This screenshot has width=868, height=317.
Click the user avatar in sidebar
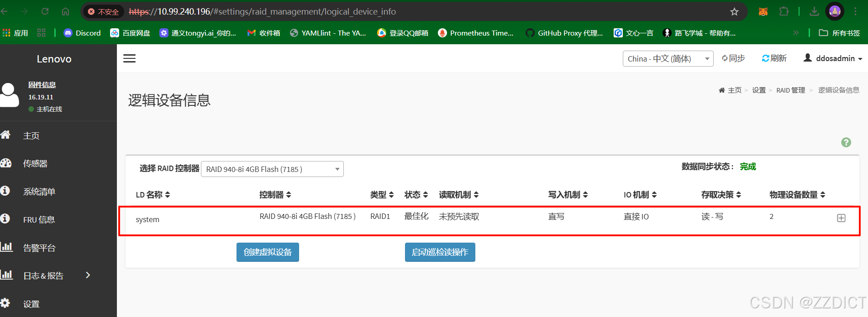(9, 94)
